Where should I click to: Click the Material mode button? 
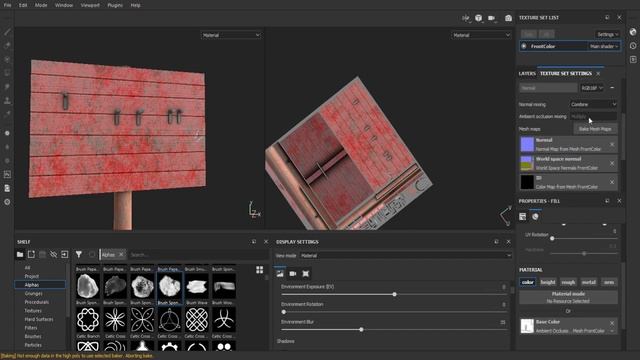tap(568, 297)
